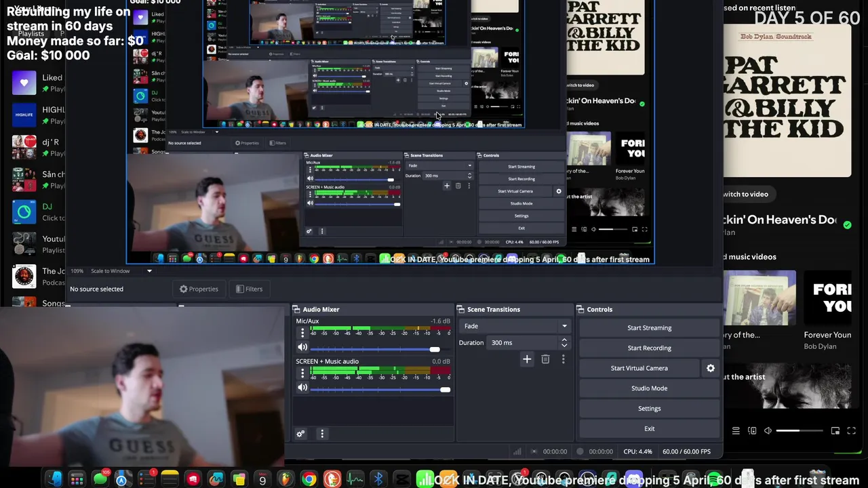Open Bluetooth icon in the Dock
Image resolution: width=868 pixels, height=488 pixels.
click(x=378, y=480)
